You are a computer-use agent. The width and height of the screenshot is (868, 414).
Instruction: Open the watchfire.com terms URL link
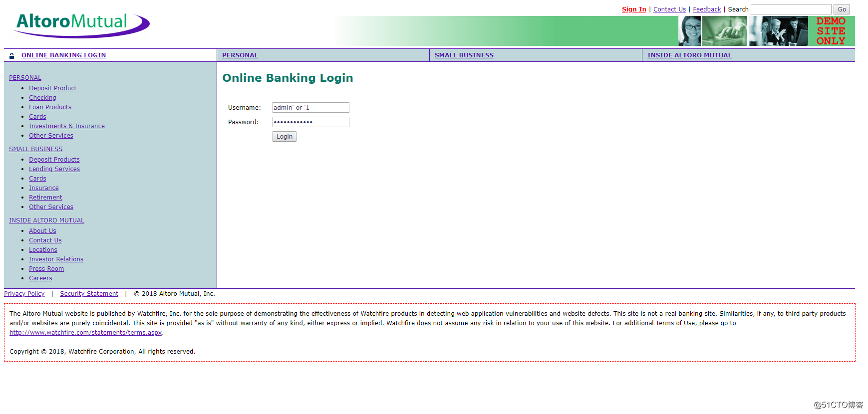[x=86, y=333]
